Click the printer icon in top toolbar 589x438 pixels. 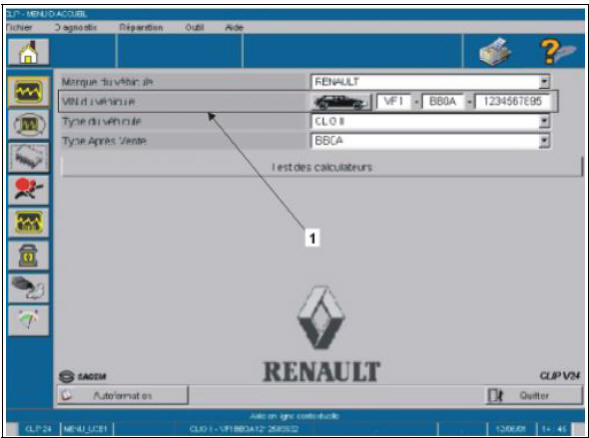495,51
